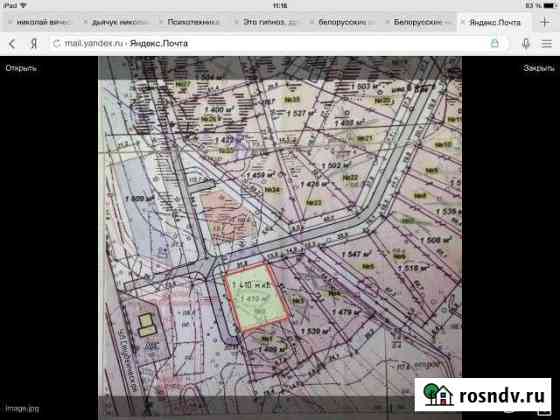560x420 pixels.
Task: Open the lowercase 'белорусские' tab
Action: click(344, 22)
